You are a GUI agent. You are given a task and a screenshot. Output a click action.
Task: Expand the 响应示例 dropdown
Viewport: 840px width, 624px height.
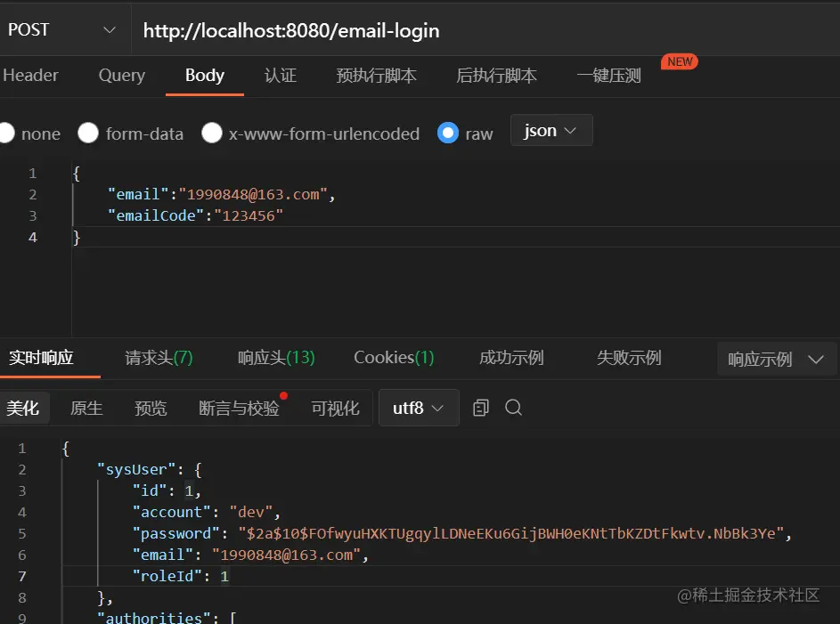(x=777, y=359)
